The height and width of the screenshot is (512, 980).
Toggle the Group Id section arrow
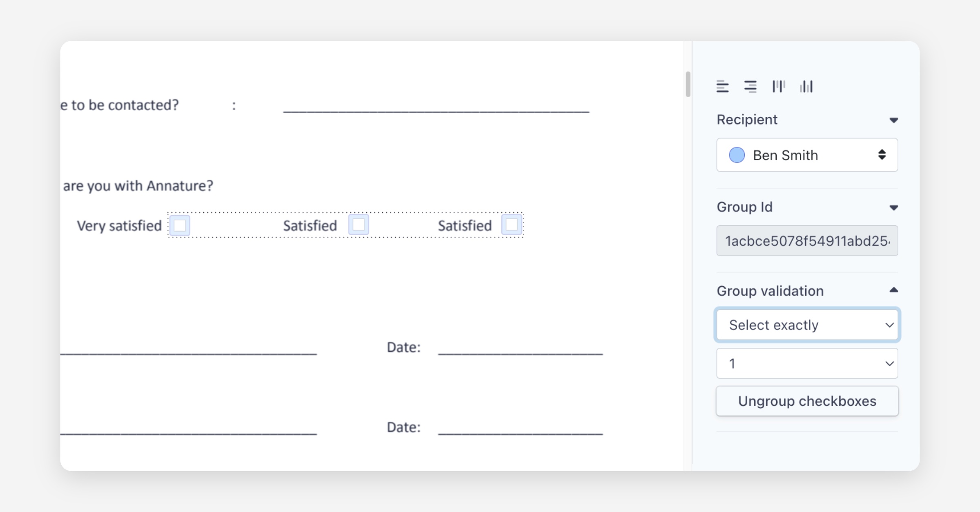(893, 207)
